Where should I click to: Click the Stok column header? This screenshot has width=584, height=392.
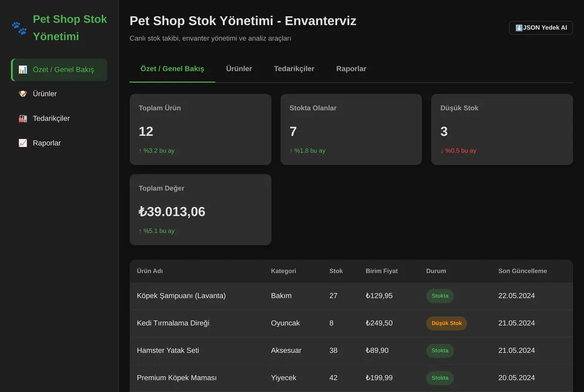point(336,271)
